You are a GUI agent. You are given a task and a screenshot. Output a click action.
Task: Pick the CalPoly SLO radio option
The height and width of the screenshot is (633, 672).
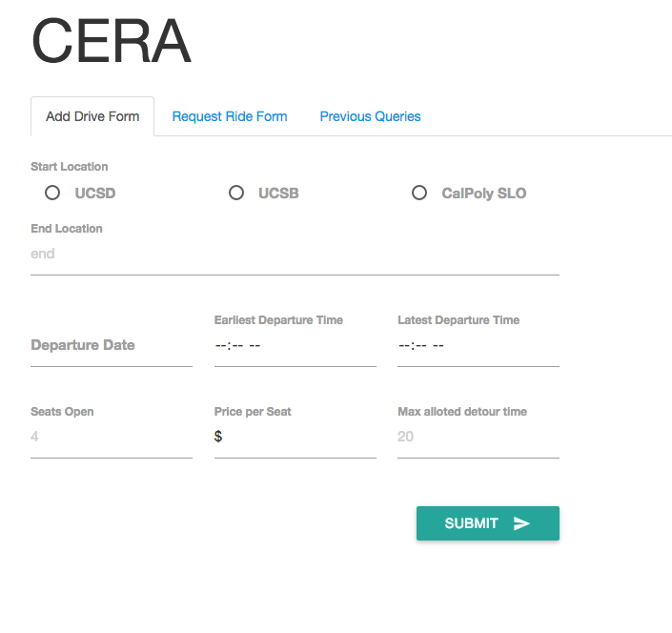pyautogui.click(x=419, y=193)
